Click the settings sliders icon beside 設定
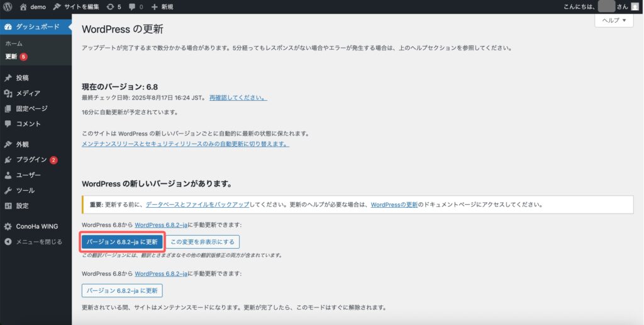Screen dimensions: 644x325 click(x=8, y=206)
